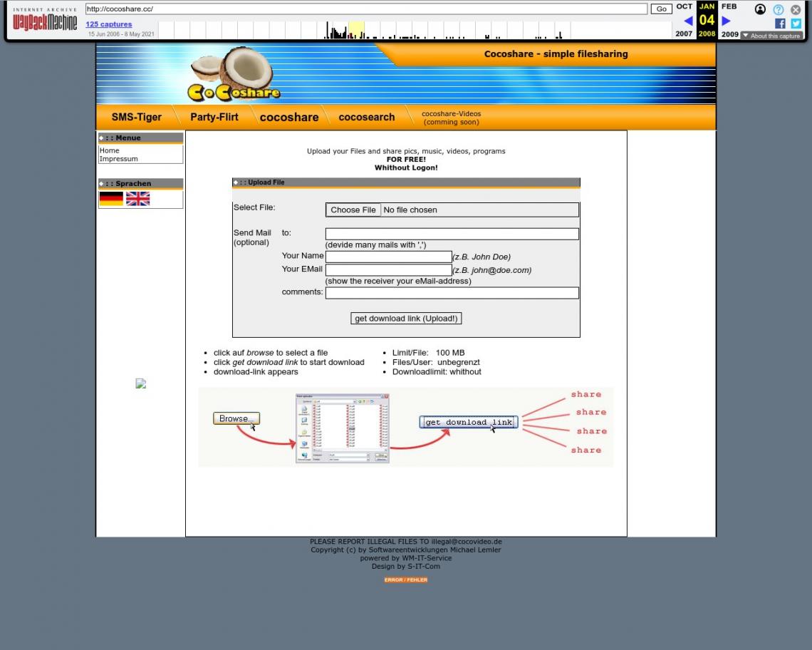The image size is (812, 650).
Task: Open the Wayback user account icon
Action: tap(760, 9)
